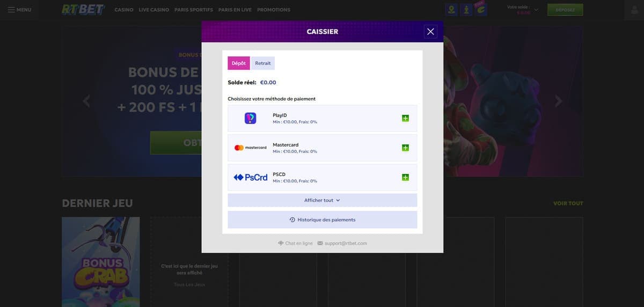Image resolution: width=644 pixels, height=307 pixels.
Task: Expand PlayID with its green plus
Action: [x=405, y=118]
